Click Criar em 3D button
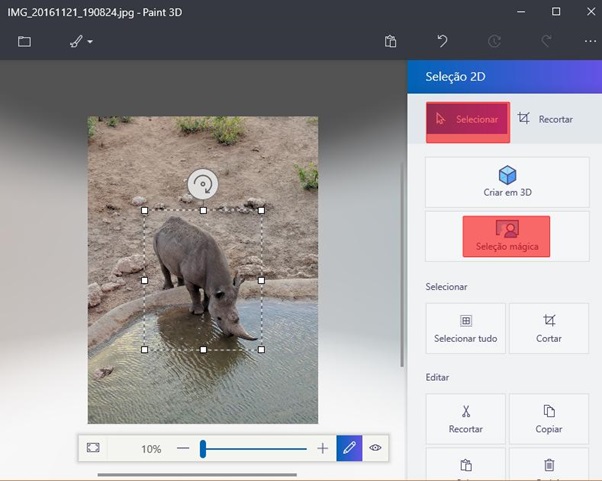The height and width of the screenshot is (481, 602). point(507,182)
